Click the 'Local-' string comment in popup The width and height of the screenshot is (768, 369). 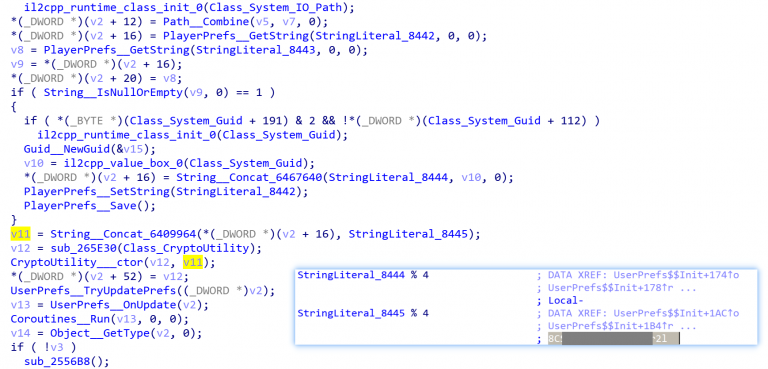[x=567, y=300]
